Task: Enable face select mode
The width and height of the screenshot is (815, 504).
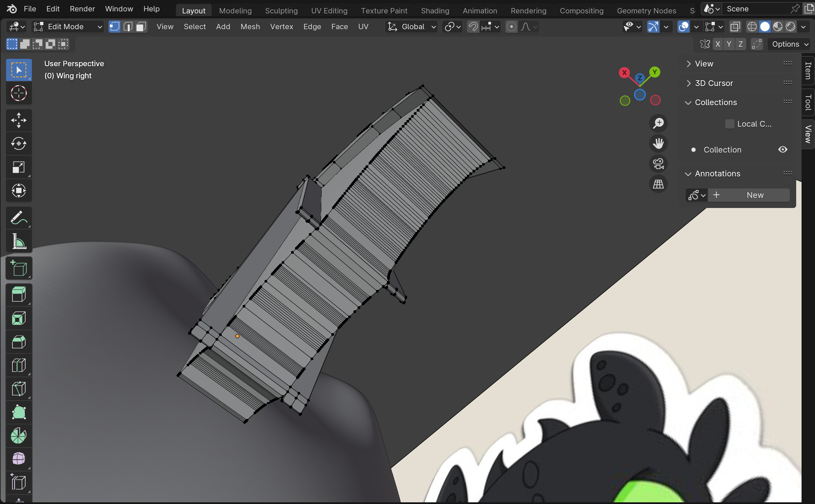Action: (x=141, y=27)
